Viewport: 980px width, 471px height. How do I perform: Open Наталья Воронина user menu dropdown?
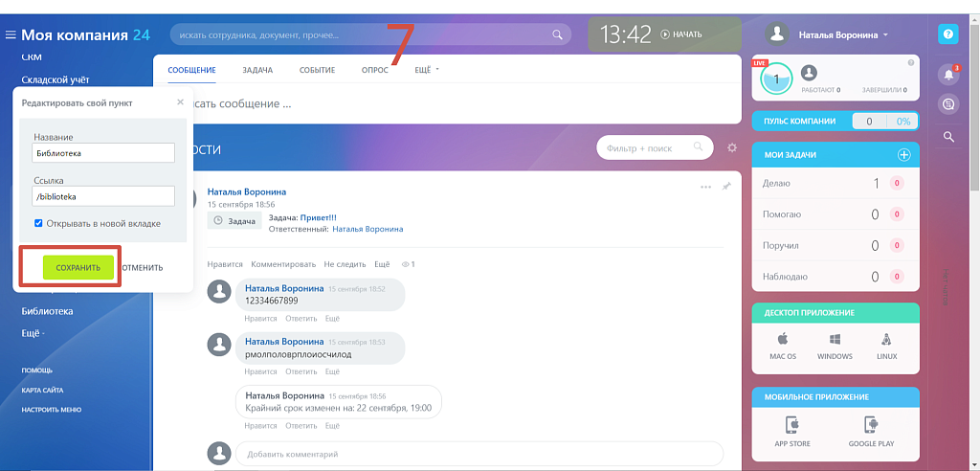(842, 34)
